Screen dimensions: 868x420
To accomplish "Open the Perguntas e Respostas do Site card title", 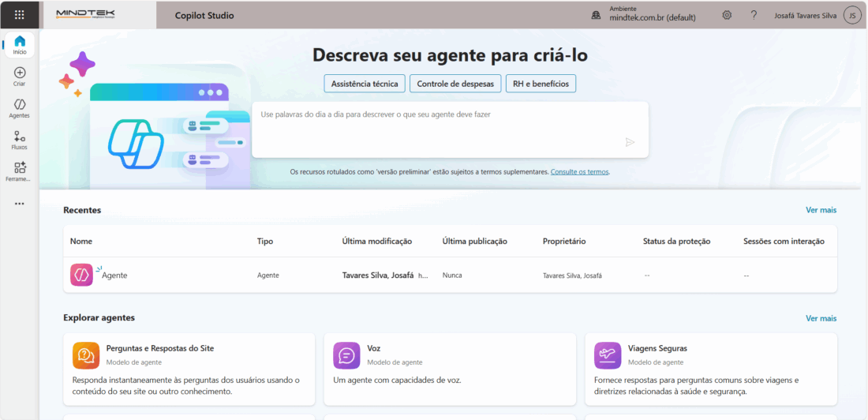I will pos(160,348).
